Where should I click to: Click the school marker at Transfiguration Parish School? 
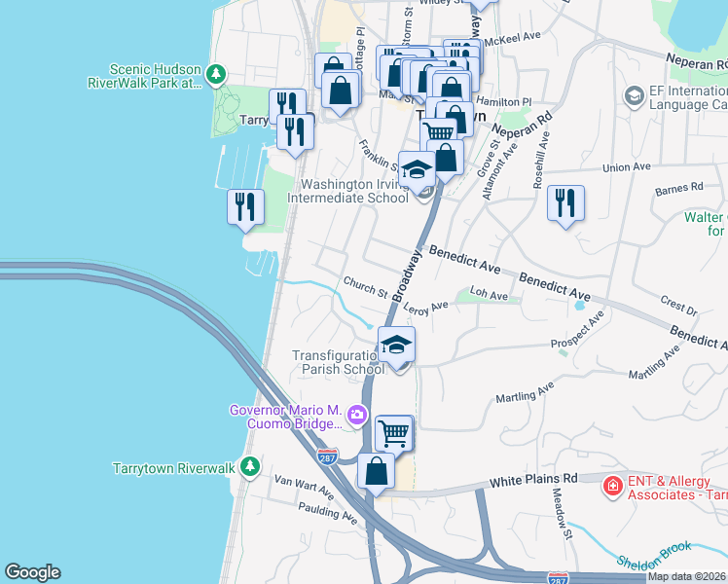(x=396, y=348)
